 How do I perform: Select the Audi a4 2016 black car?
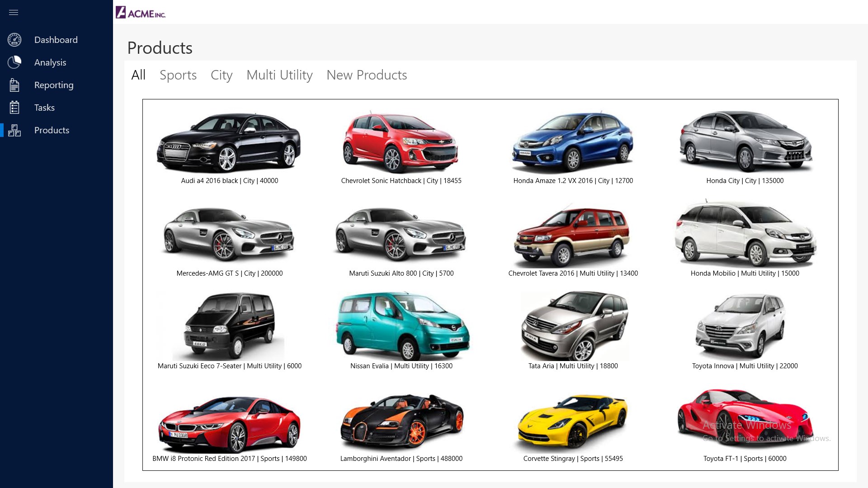click(229, 142)
